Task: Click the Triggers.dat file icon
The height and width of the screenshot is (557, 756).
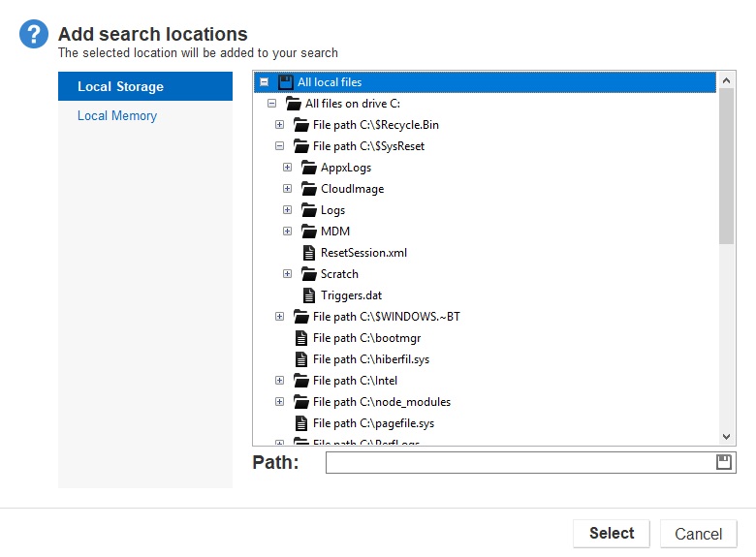Action: [x=309, y=295]
